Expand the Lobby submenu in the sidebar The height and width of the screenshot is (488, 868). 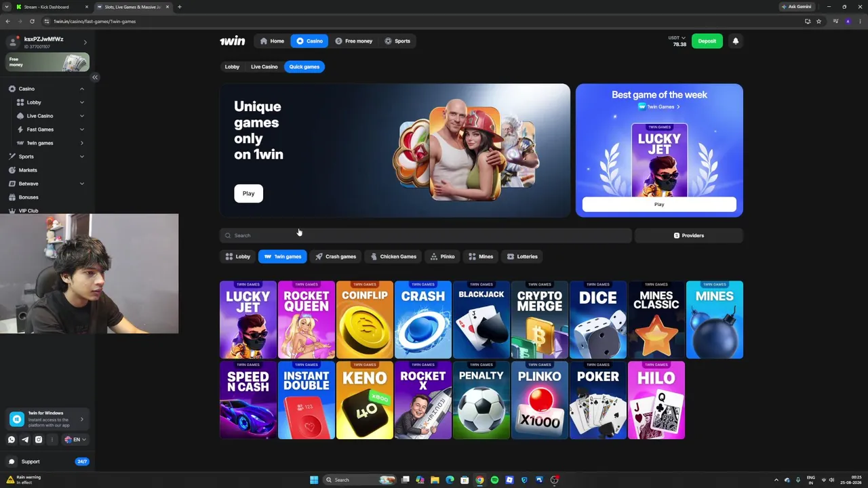click(82, 102)
